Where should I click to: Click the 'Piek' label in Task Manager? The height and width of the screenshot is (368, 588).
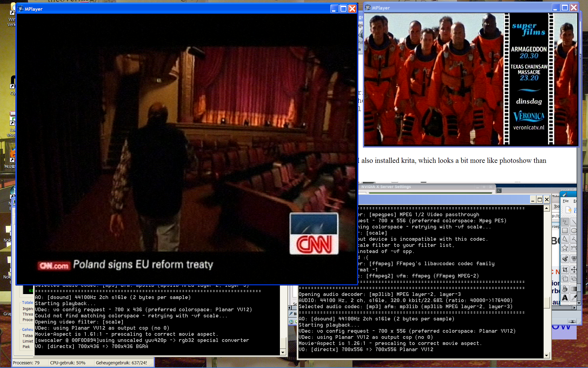coord(26,347)
